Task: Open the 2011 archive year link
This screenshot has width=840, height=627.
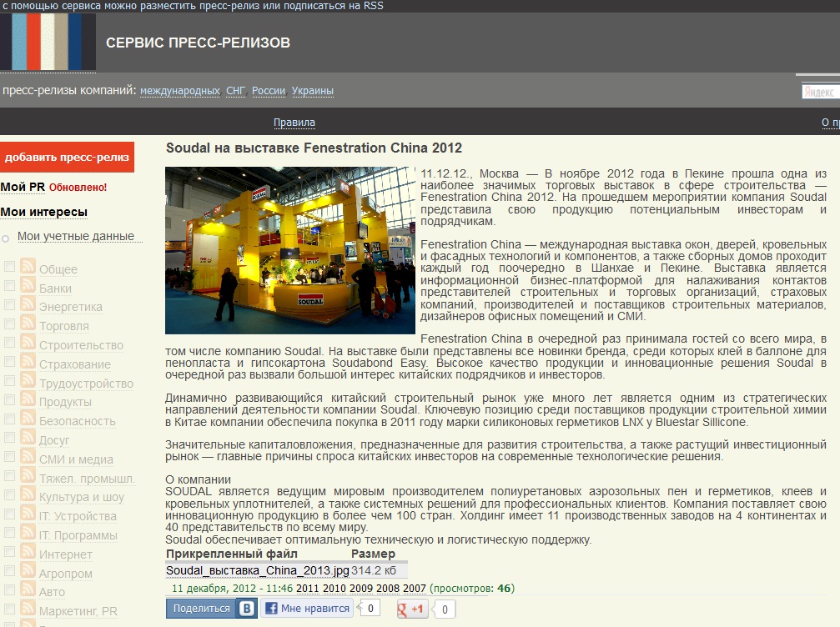Action: [308, 589]
